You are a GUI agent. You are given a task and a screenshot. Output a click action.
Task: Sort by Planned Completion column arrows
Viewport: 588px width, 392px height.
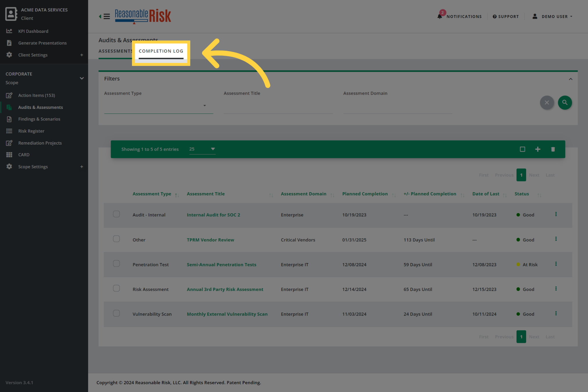tap(394, 195)
